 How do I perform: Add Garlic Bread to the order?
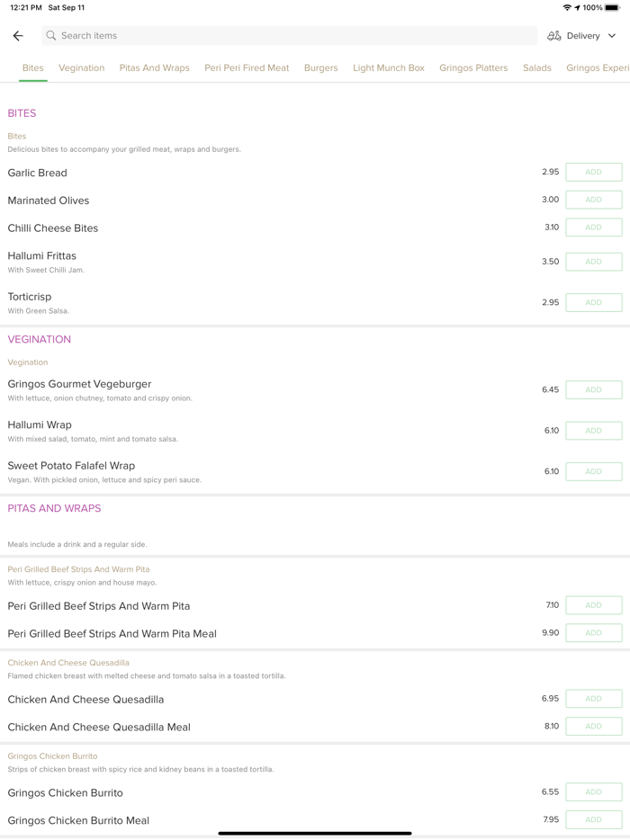[593, 172]
